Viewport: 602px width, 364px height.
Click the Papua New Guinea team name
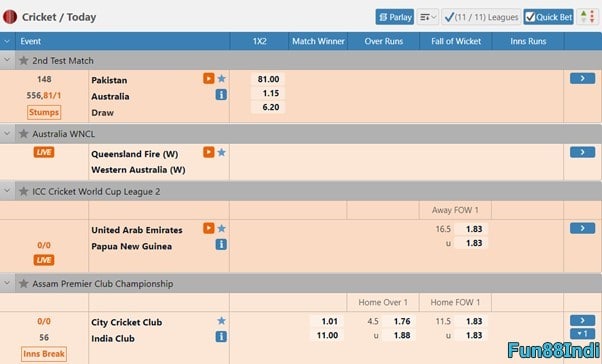coord(131,246)
